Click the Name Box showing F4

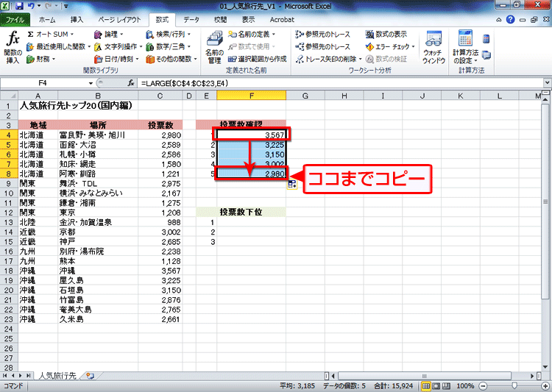click(43, 83)
